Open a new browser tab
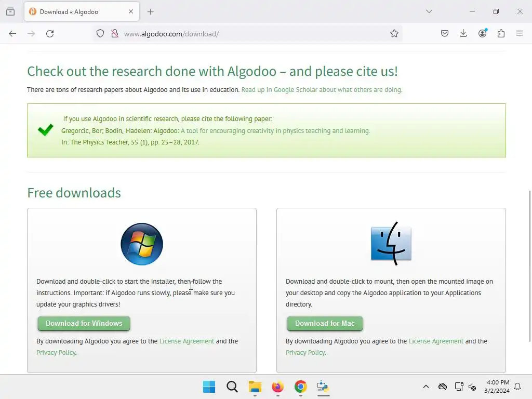 point(150,12)
